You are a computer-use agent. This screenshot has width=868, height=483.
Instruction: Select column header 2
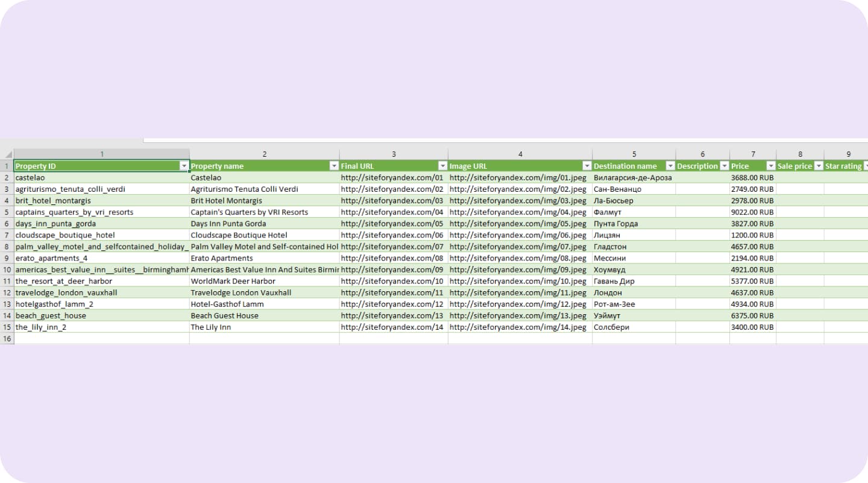click(x=265, y=154)
